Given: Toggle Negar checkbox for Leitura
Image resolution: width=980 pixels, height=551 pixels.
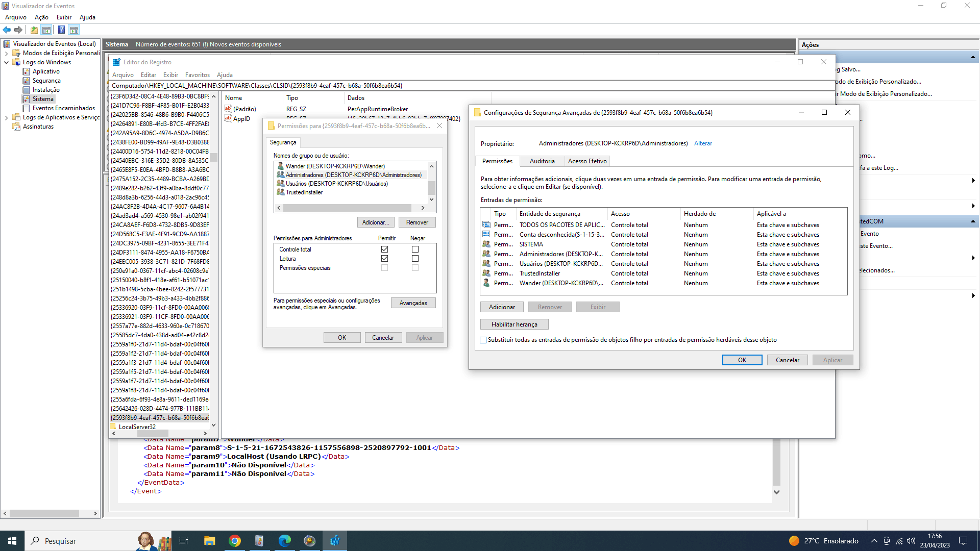Looking at the screenshot, I should (415, 259).
